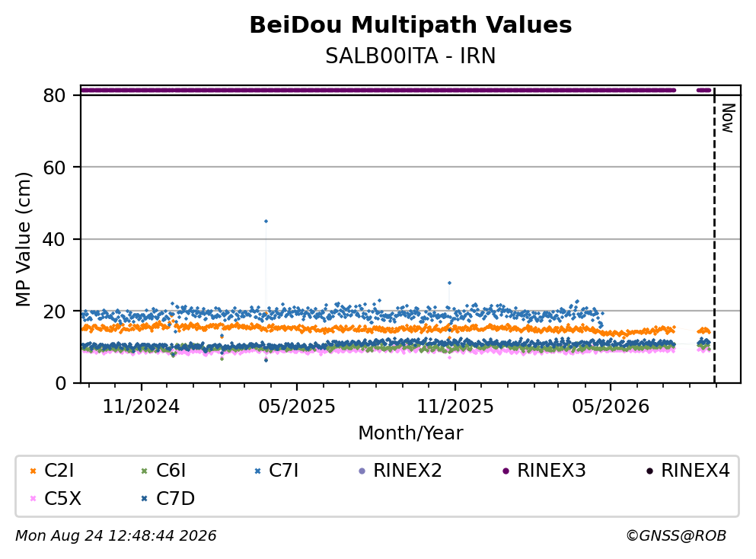Click the BeiDou Multipath Values title

tap(410, 25)
